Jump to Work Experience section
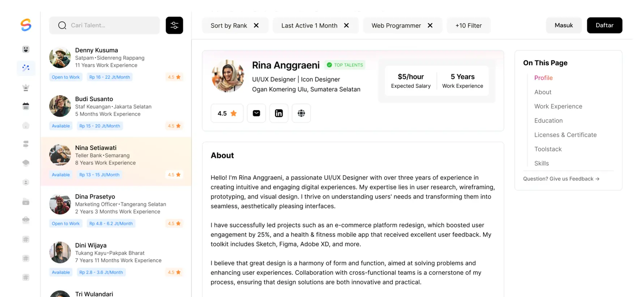644x297 pixels. click(x=558, y=106)
